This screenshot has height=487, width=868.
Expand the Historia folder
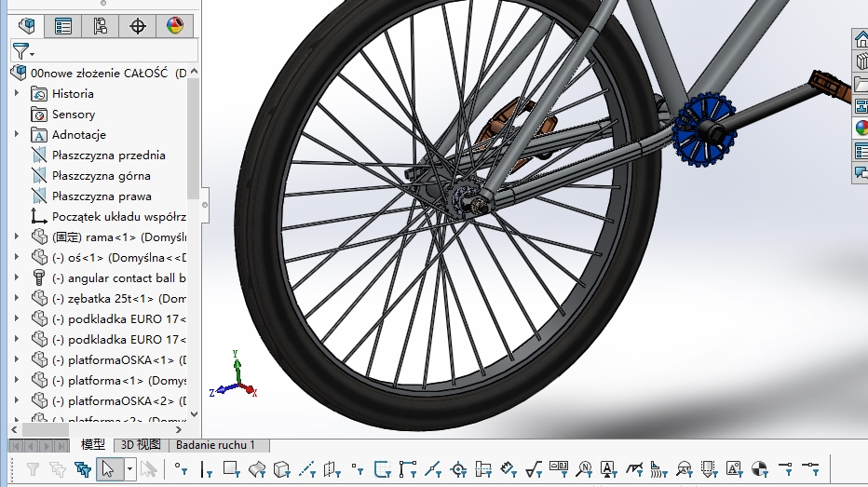pyautogui.click(x=17, y=93)
